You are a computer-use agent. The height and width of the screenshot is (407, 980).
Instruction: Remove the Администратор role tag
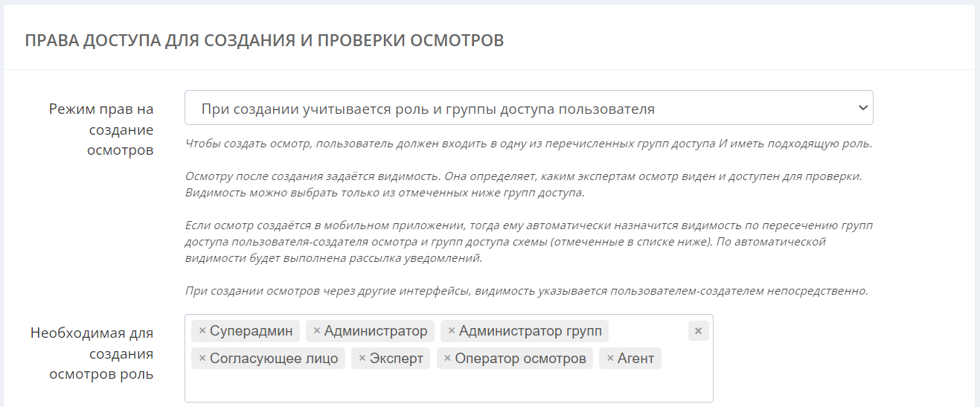[x=317, y=331]
